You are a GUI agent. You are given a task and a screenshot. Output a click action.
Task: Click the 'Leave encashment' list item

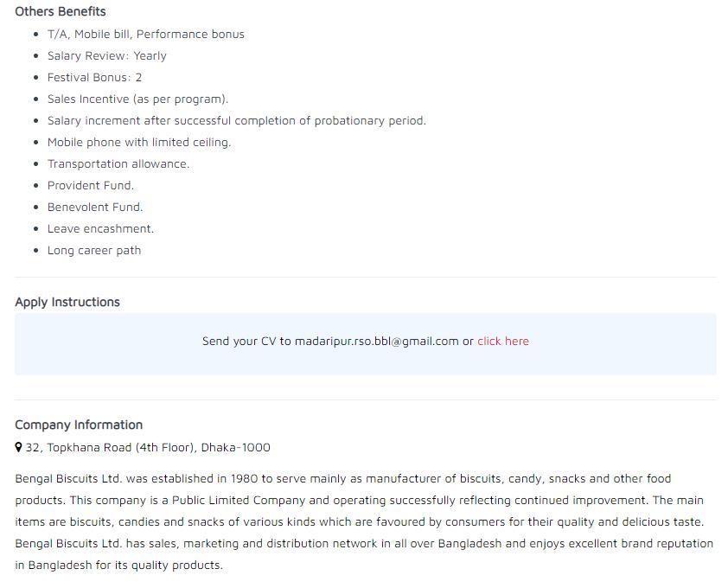pyautogui.click(x=101, y=228)
